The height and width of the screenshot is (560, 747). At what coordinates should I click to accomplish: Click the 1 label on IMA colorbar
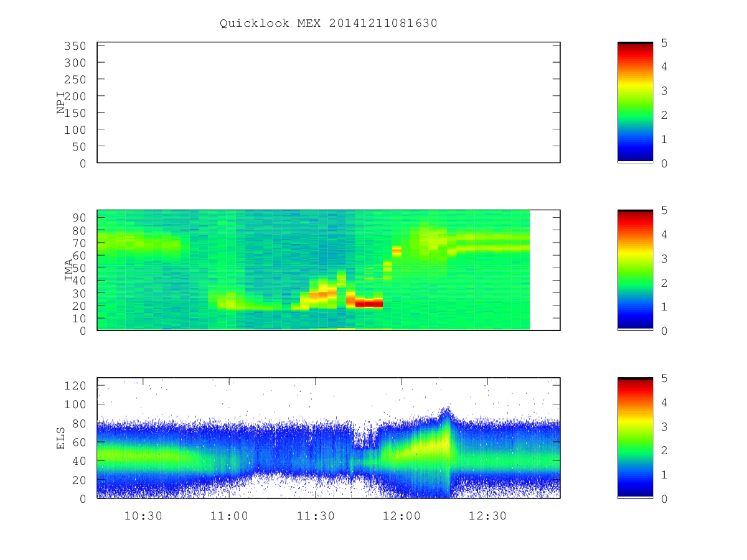click(x=665, y=307)
